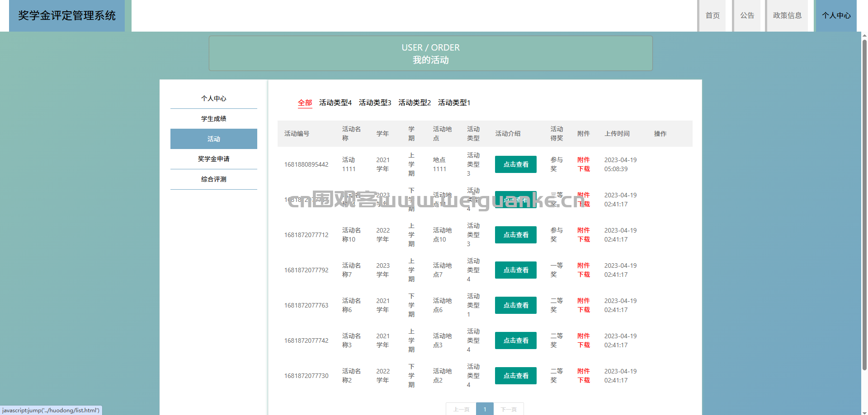Click activity number 1681872077742

306,340
